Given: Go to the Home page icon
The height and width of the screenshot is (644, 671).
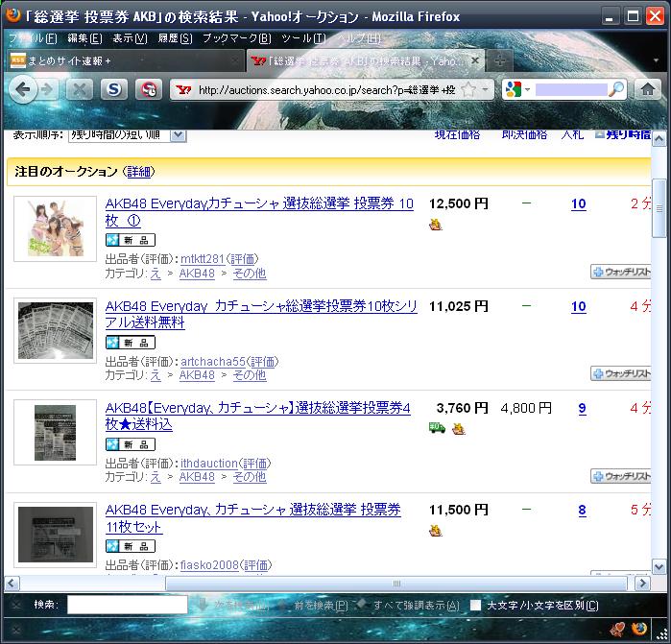Looking at the screenshot, I should click(x=648, y=90).
